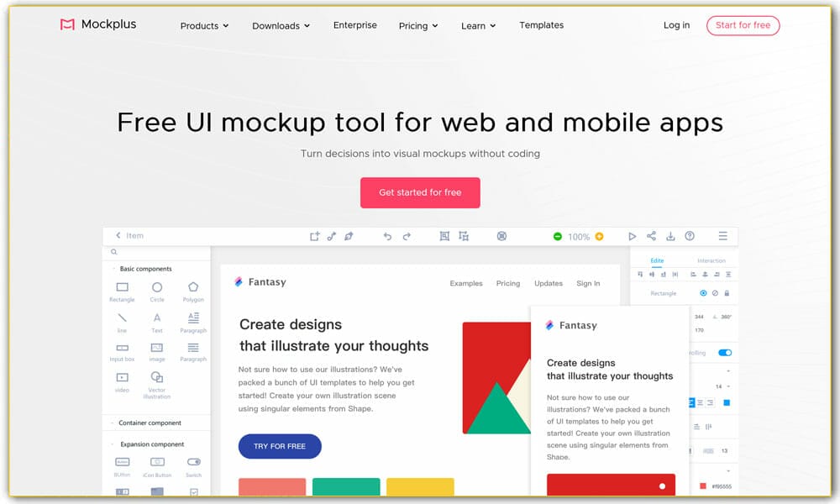Click the Get started for free button
The height and width of the screenshot is (504, 840).
[x=420, y=192]
